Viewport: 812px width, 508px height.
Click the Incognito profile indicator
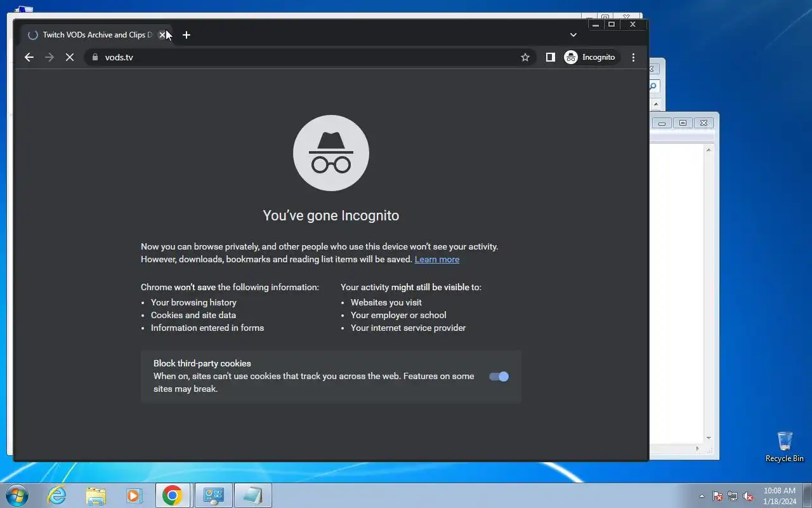click(x=590, y=57)
